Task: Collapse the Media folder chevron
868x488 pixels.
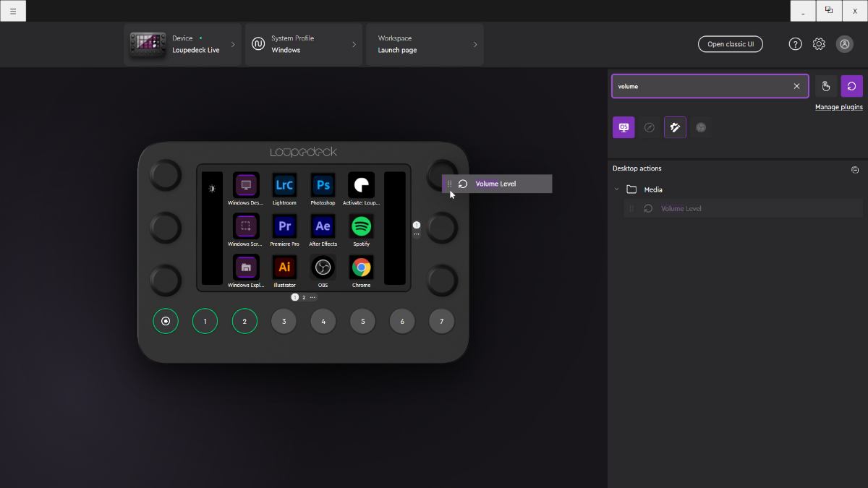Action: 617,189
